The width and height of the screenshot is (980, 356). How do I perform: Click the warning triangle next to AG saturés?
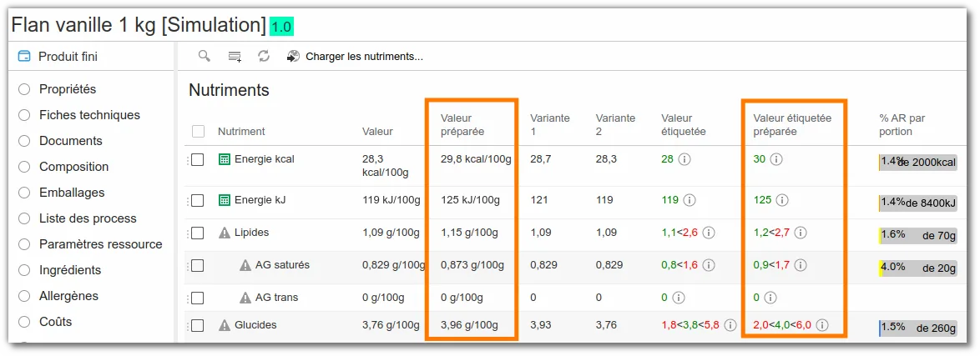[245, 265]
